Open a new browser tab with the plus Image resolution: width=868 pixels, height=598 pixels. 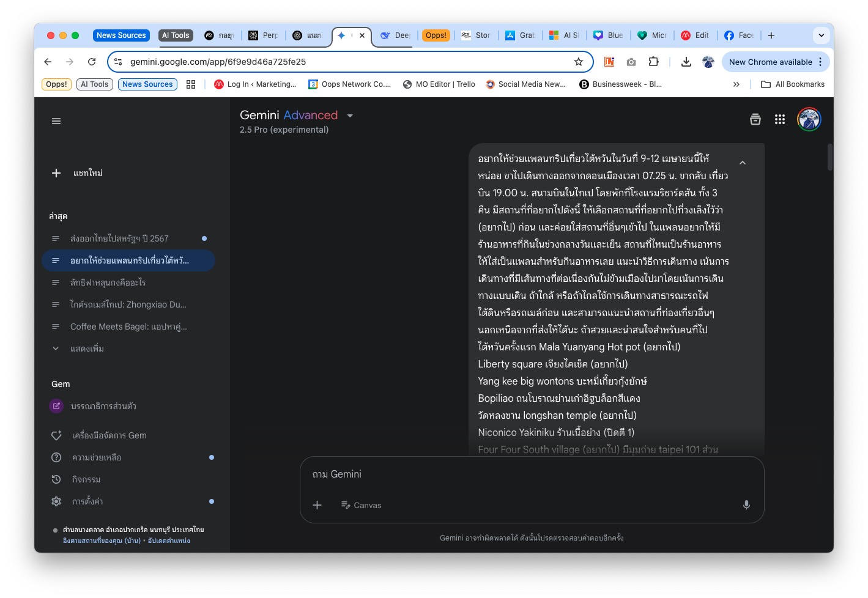[771, 35]
